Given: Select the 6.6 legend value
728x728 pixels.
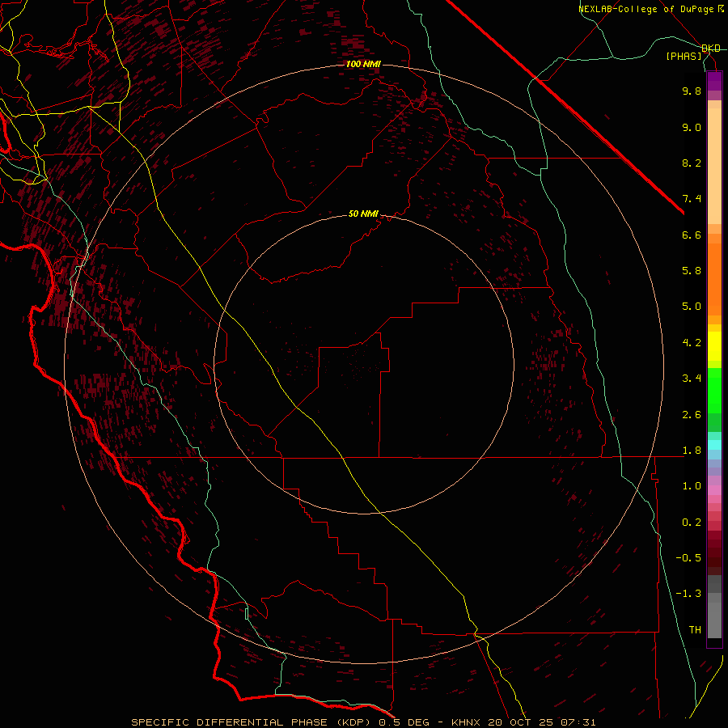Looking at the screenshot, I should click(692, 235).
